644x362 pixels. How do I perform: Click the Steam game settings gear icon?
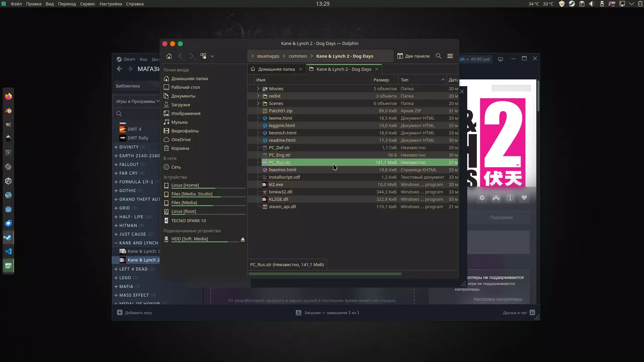482,198
